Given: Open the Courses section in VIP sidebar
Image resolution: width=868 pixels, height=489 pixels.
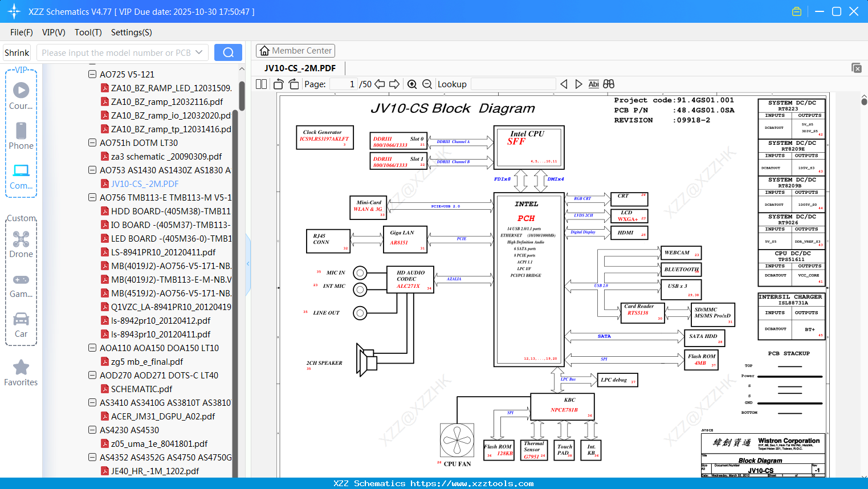Looking at the screenshot, I should (21, 96).
